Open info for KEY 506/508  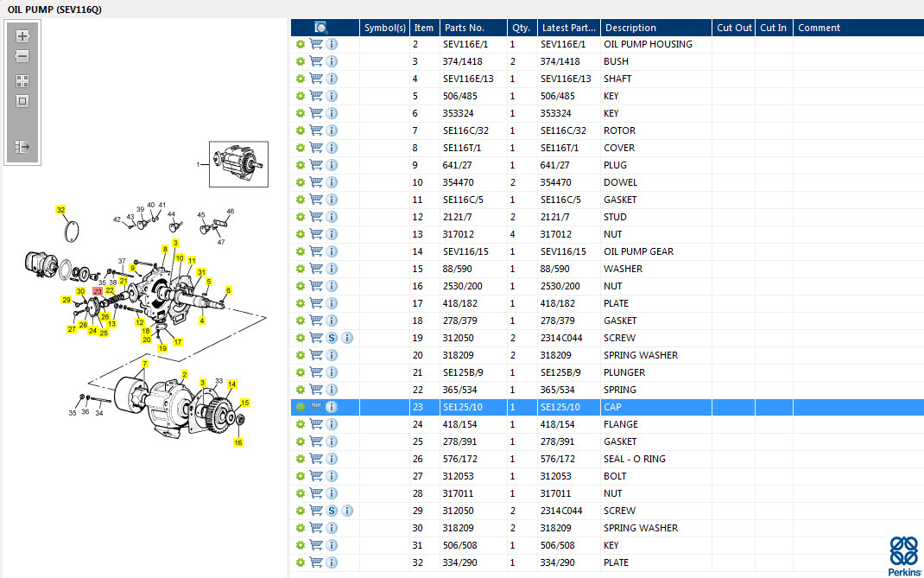[332, 545]
